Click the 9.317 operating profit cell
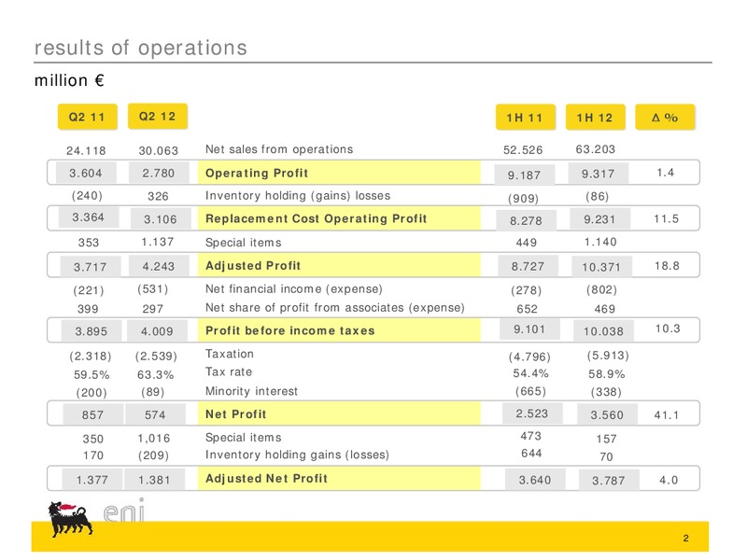 598,174
